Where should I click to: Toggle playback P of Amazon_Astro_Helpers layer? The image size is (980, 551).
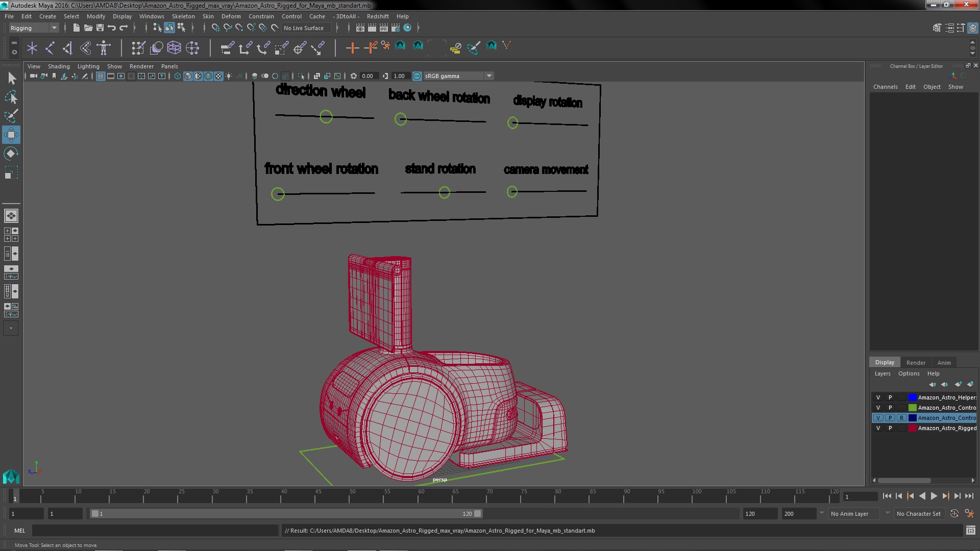click(x=890, y=397)
